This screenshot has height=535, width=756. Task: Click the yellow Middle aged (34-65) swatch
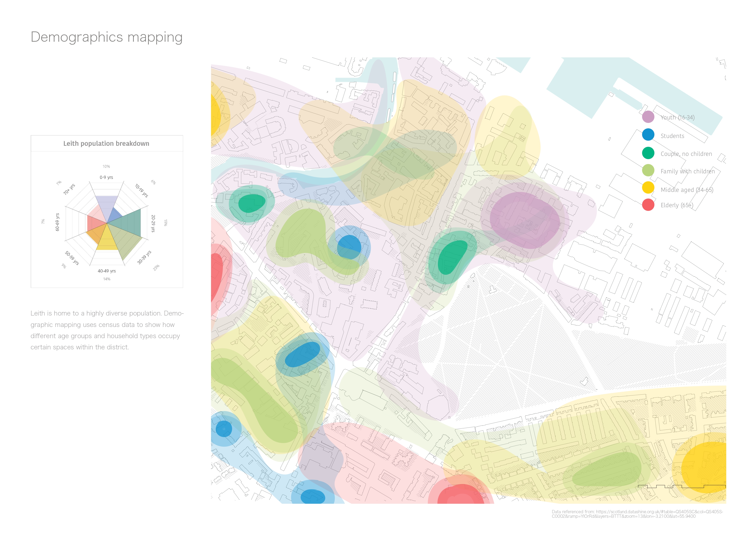(x=648, y=187)
